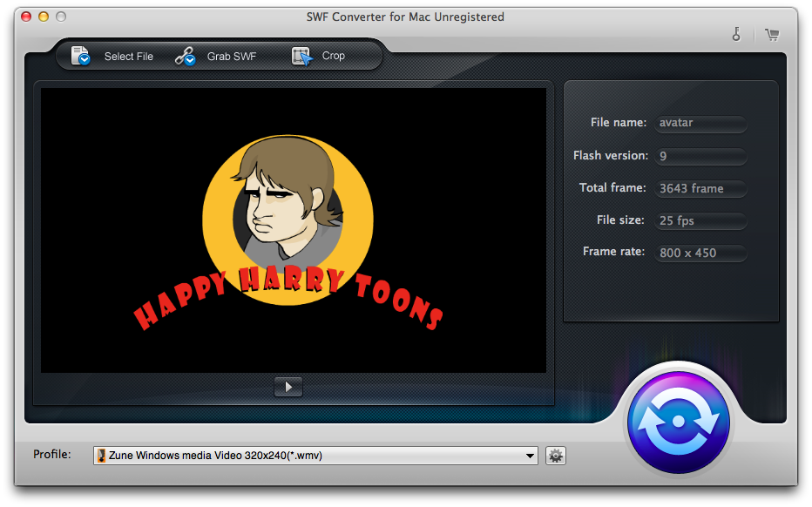Click the 'Total frame:' label
This screenshot has width=812, height=507.
[612, 187]
